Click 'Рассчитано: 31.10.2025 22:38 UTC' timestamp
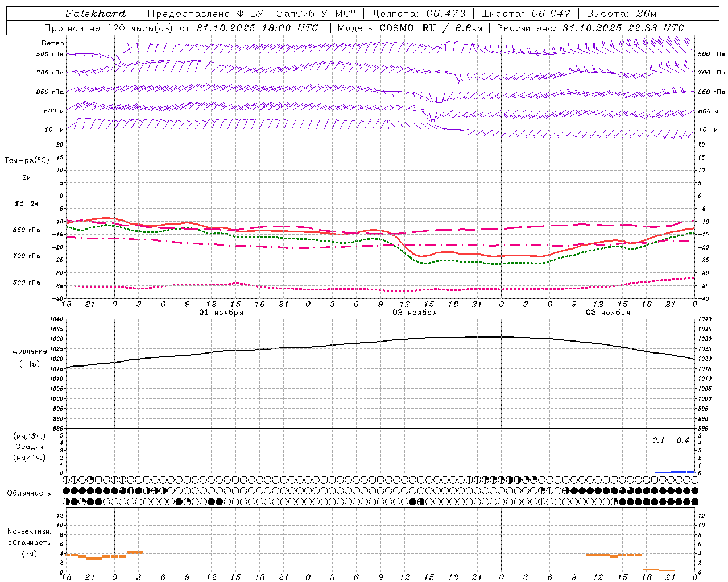Screen dimensions: 728x582 tap(590, 28)
